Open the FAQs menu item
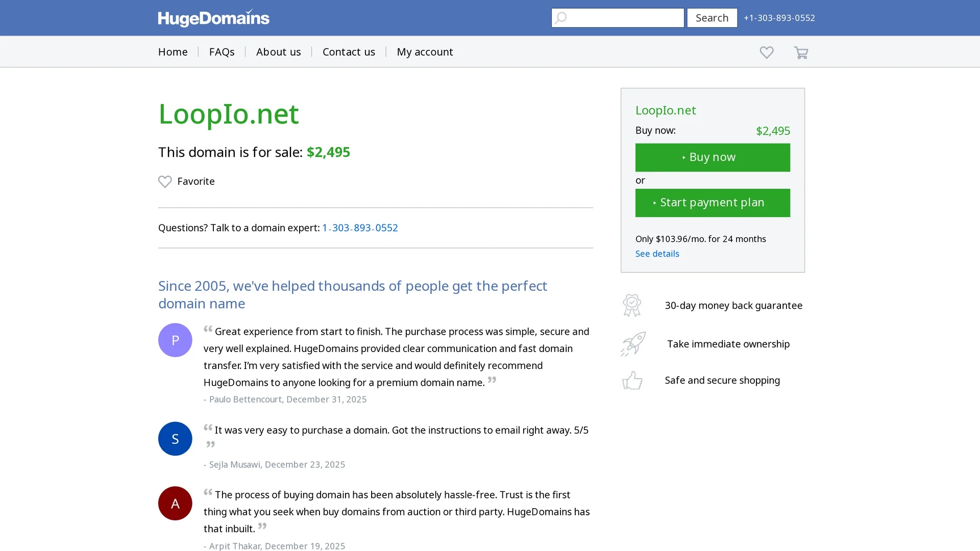 point(222,52)
